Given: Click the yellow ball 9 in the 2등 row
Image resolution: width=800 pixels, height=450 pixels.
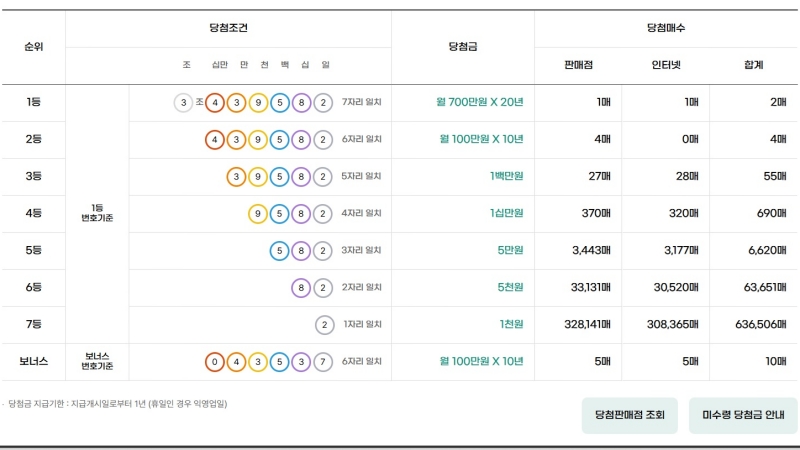Looking at the screenshot, I should tap(258, 140).
